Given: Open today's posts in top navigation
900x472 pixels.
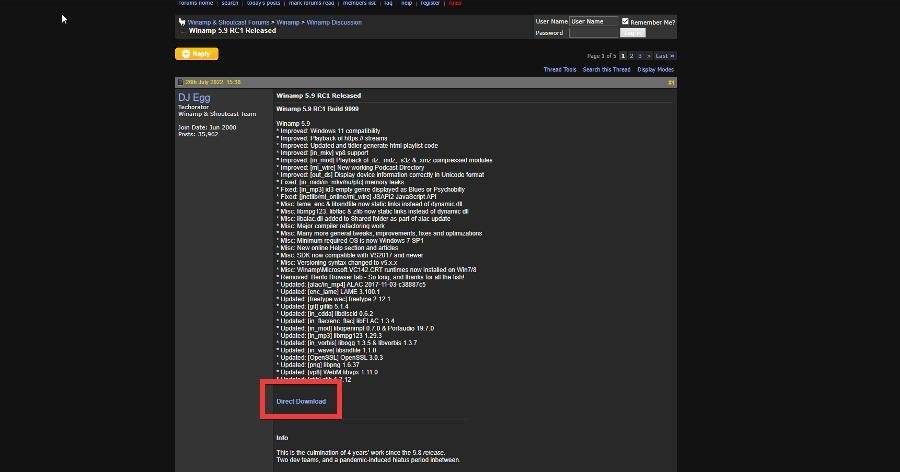Looking at the screenshot, I should tap(263, 3).
